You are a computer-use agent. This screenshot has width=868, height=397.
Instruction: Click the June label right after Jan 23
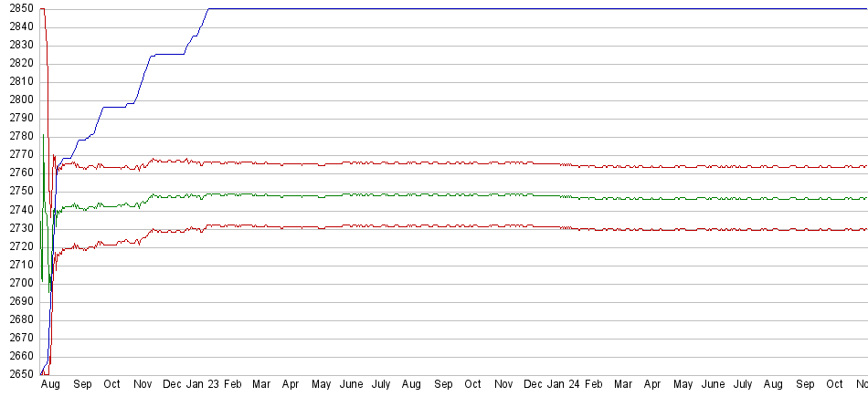tap(351, 386)
